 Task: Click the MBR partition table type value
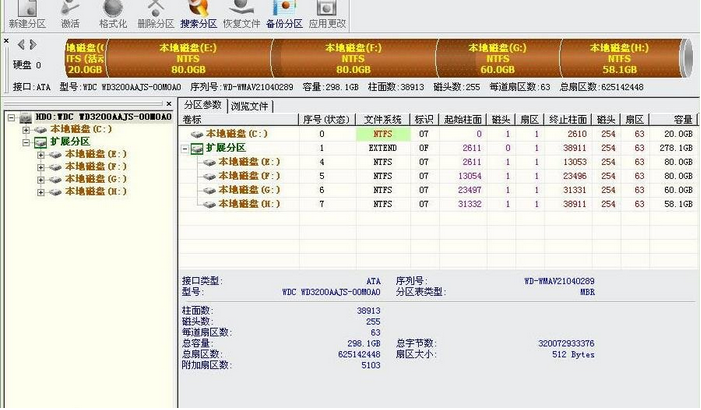587,292
